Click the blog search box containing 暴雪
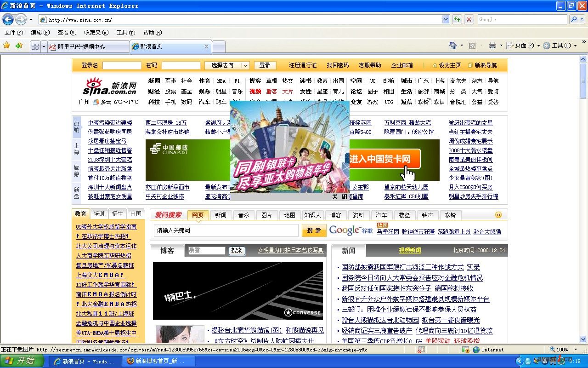The height and width of the screenshot is (368, 588). pos(207,251)
